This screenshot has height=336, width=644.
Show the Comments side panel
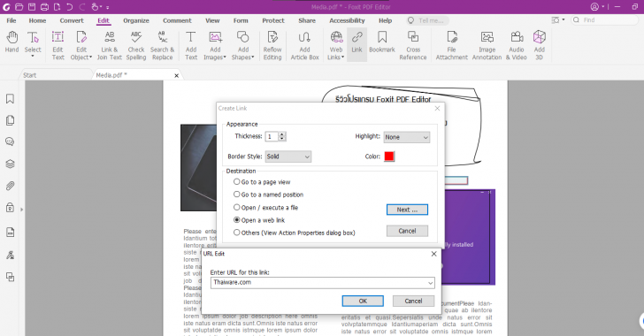(x=11, y=141)
